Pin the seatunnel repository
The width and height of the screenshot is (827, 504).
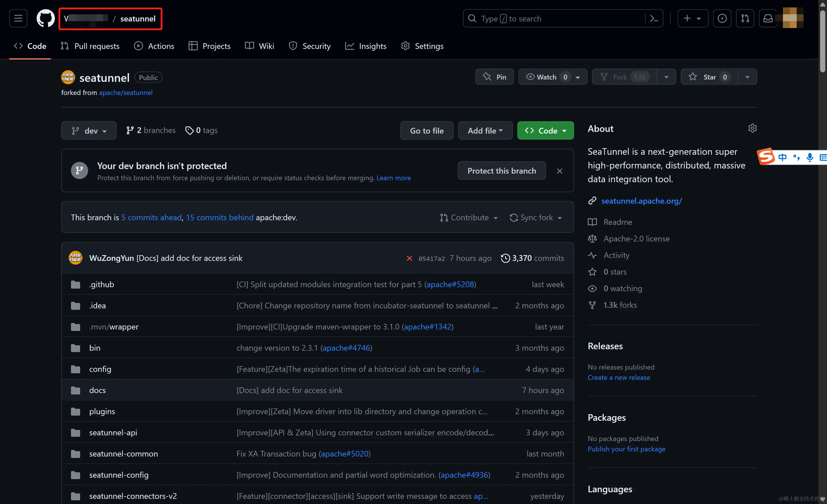pos(494,77)
